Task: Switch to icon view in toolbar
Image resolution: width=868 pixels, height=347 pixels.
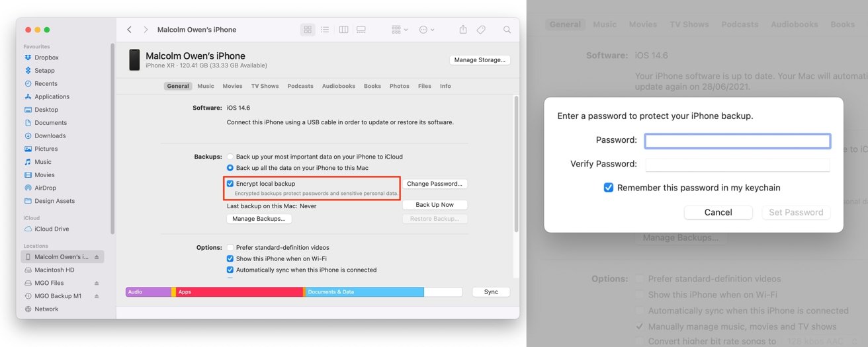Action: (308, 30)
